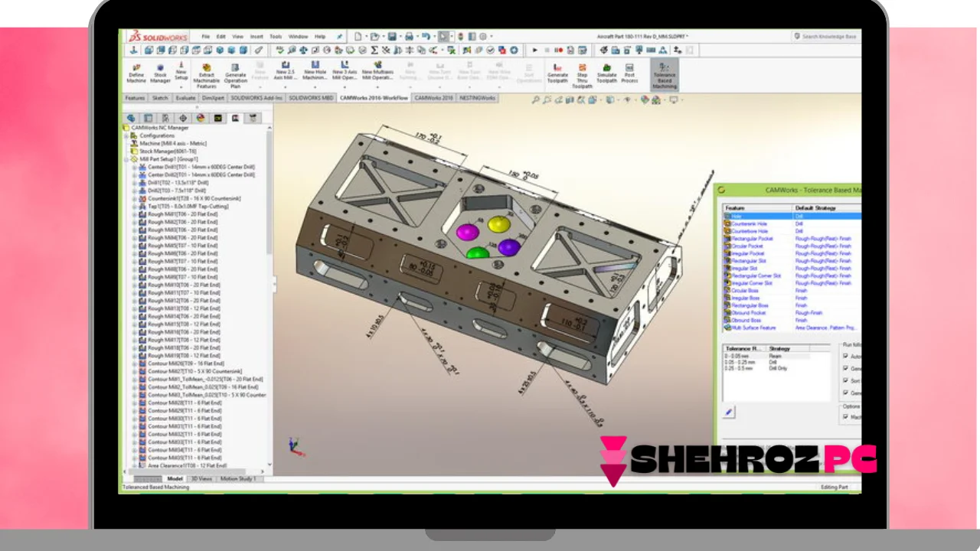
Task: Toggle the checkbox under Options group
Action: pyautogui.click(x=845, y=417)
